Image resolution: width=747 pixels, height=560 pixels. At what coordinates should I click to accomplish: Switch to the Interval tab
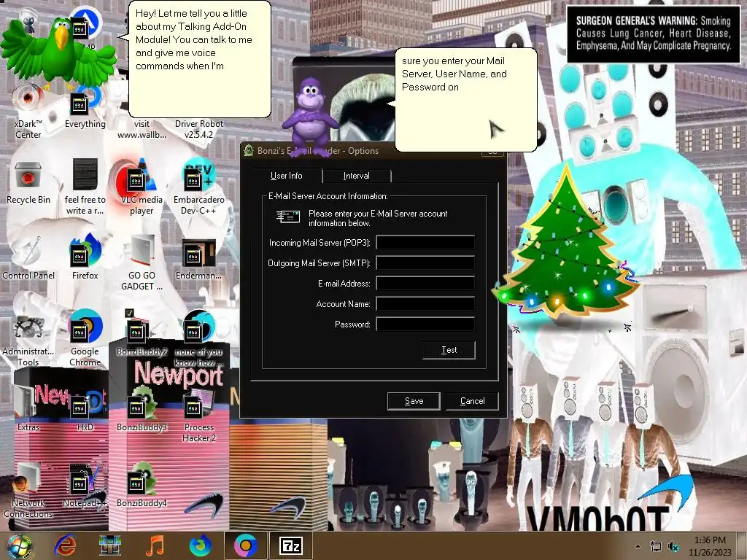pos(356,176)
